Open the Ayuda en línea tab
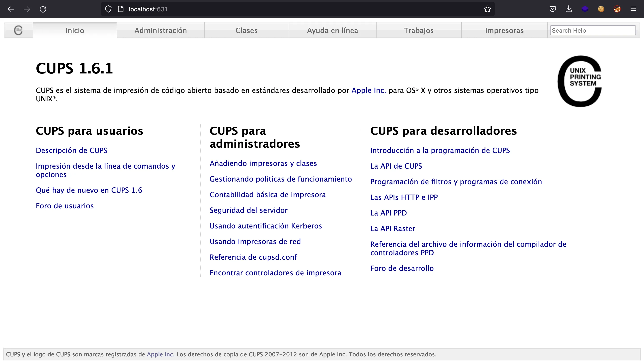The height and width of the screenshot is (364, 644). [x=332, y=31]
